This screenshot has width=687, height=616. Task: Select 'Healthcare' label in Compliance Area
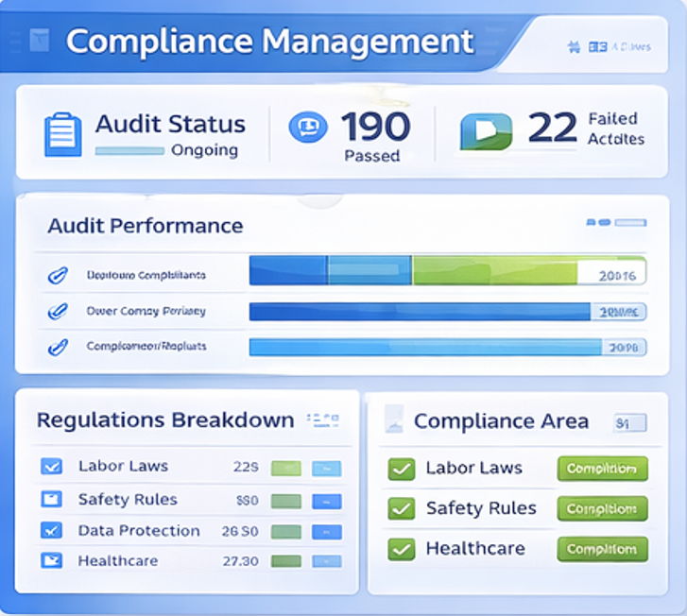[x=475, y=549]
